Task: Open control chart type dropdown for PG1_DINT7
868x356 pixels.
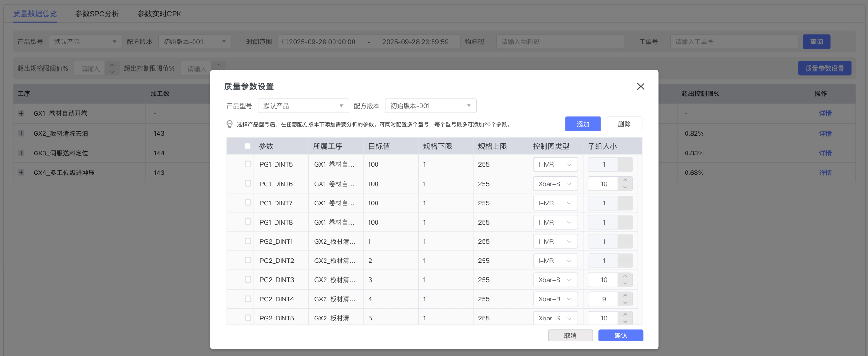Action: [x=555, y=203]
